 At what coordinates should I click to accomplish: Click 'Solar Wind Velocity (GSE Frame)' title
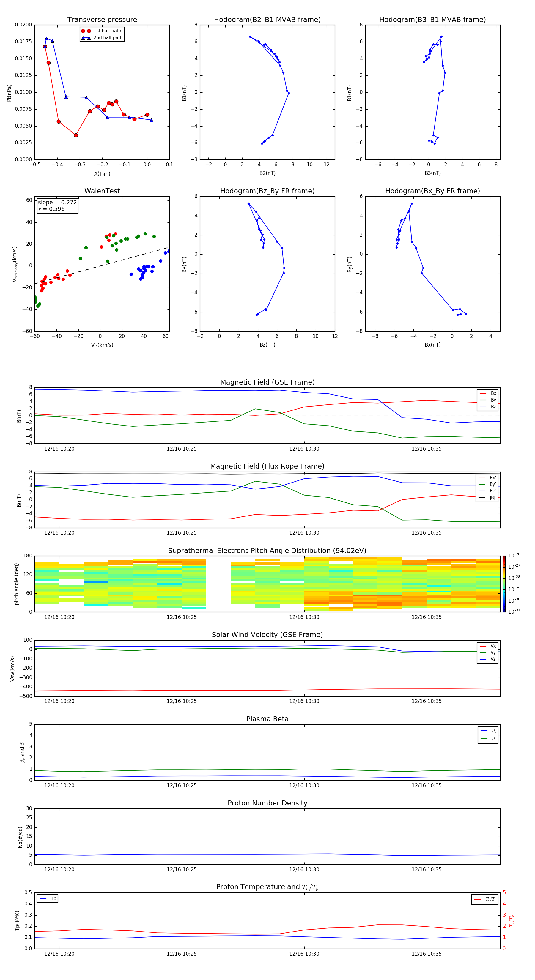[267, 635]
